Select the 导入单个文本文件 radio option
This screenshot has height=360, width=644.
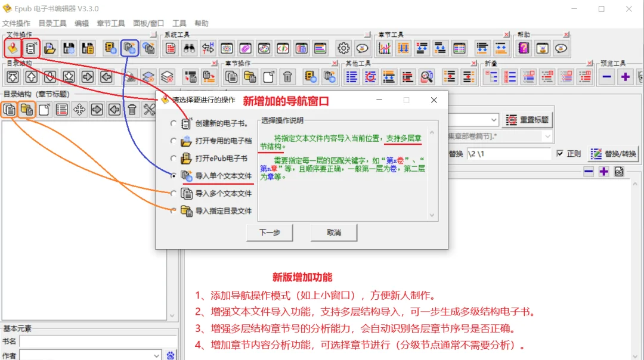point(174,176)
